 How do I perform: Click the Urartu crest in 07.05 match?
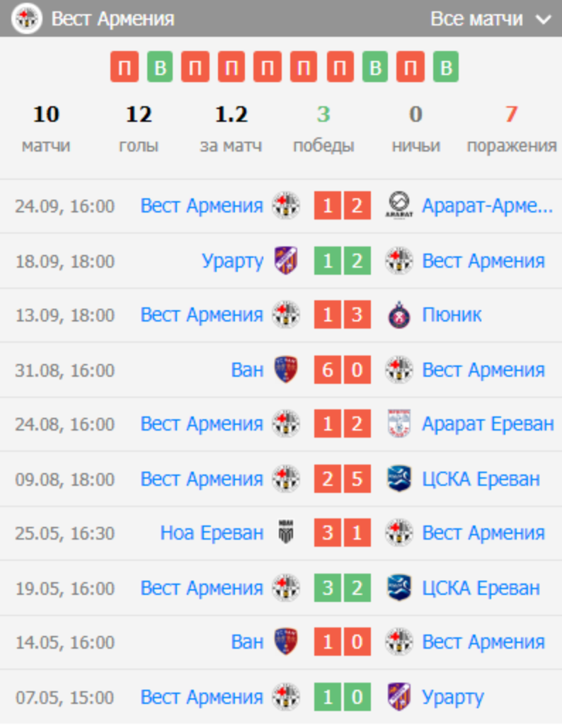tap(400, 698)
